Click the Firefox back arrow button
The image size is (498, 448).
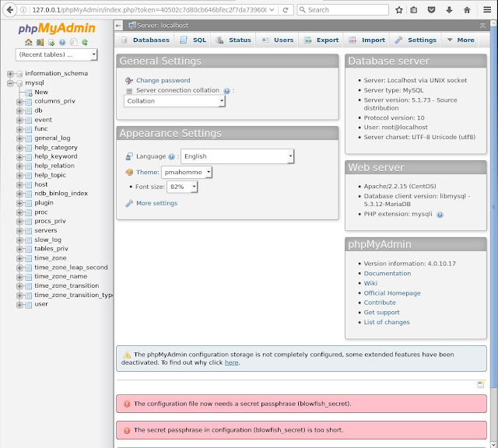(10, 10)
